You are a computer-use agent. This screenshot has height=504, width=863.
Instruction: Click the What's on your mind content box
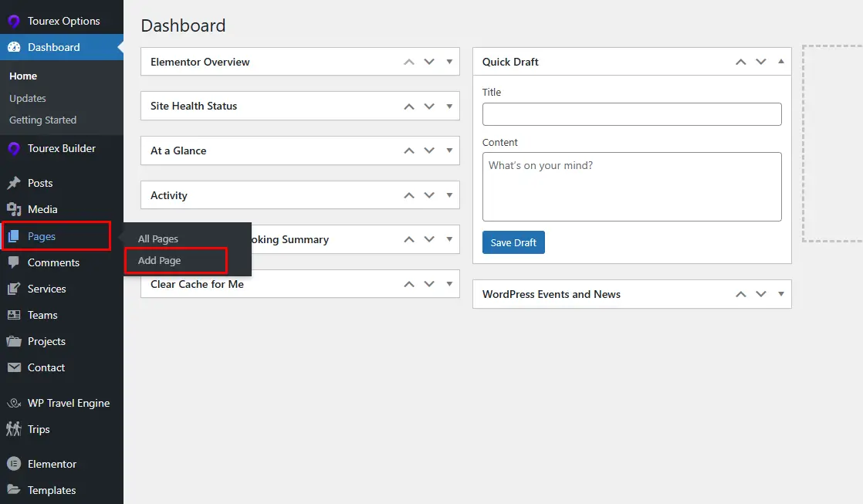coord(632,187)
